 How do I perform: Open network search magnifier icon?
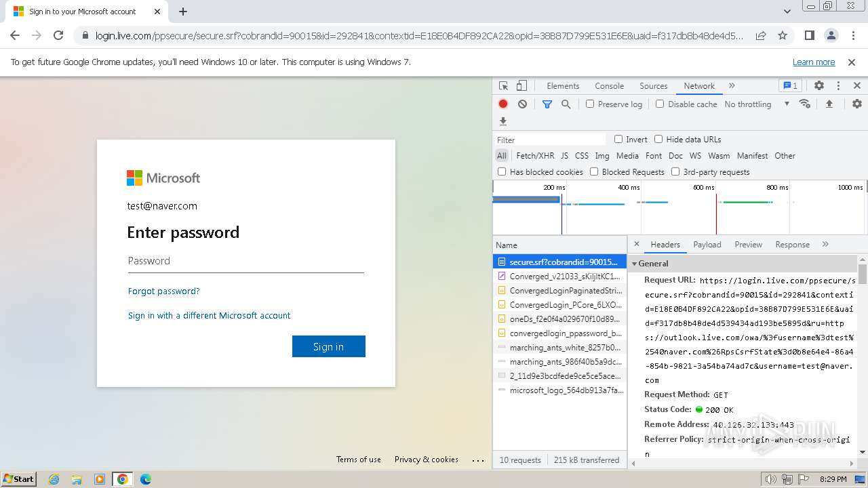566,104
